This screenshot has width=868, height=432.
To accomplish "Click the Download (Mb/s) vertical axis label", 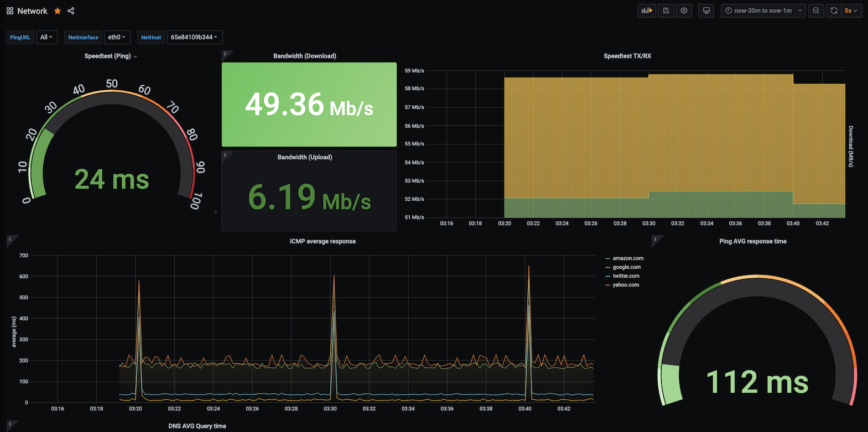I will coord(851,147).
